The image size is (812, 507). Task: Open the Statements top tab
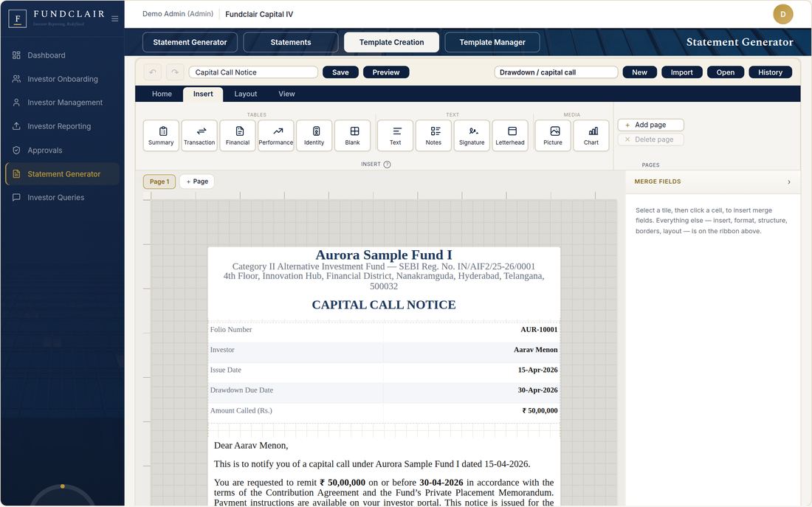click(291, 43)
